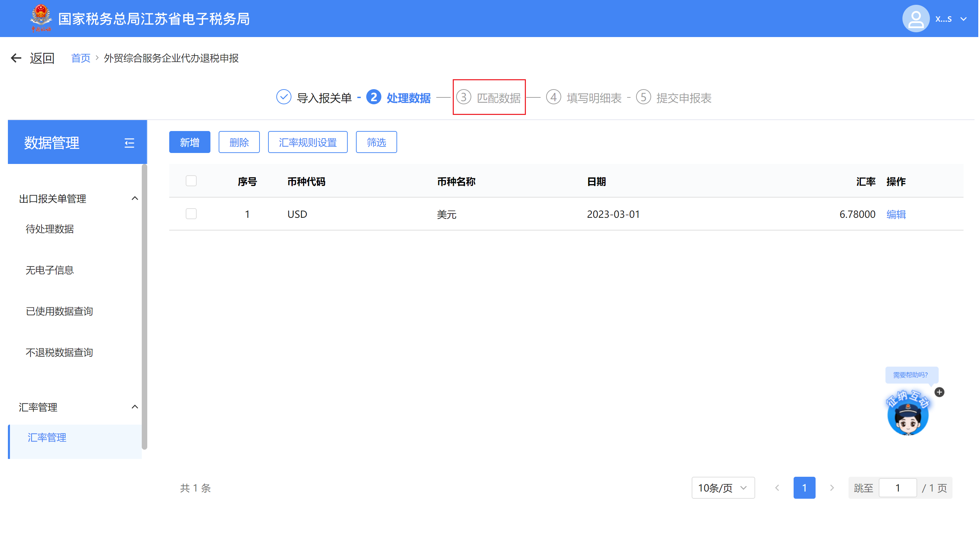980x556 pixels.
Task: Click the back arrow icon
Action: point(16,58)
